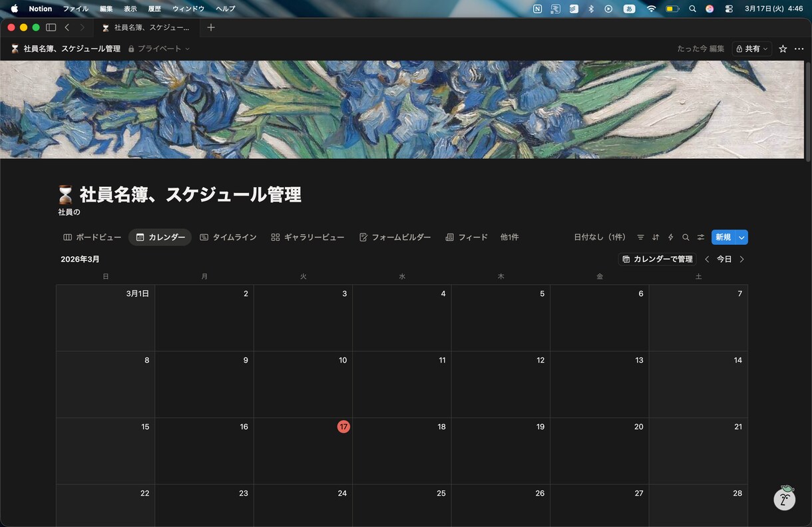Select the 3月1日 calendar cell

tap(105, 318)
